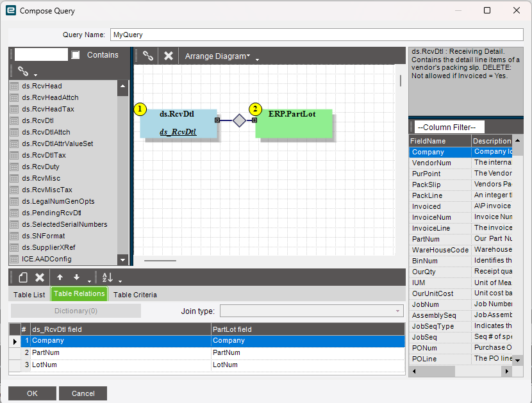
Task: Select the ds.RcvDtl table box in the diagram
Action: 178,124
